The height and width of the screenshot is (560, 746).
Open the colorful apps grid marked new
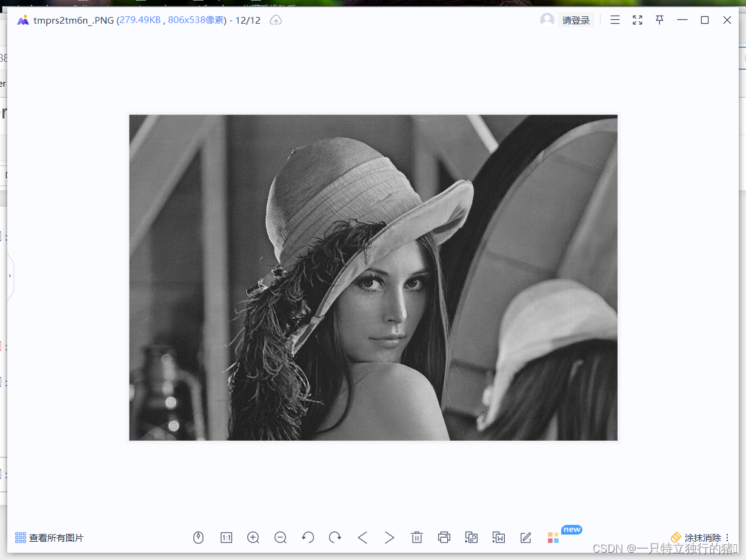pyautogui.click(x=553, y=538)
